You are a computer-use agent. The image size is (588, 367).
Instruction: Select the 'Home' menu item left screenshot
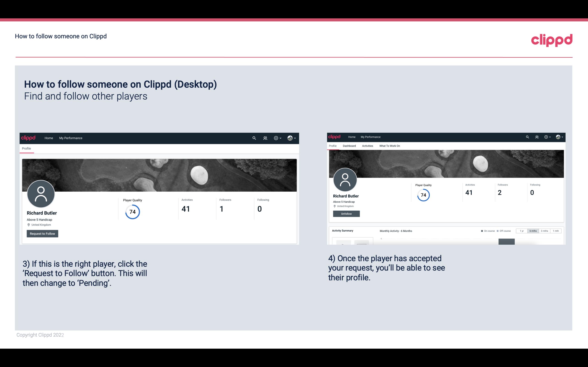[x=48, y=138]
